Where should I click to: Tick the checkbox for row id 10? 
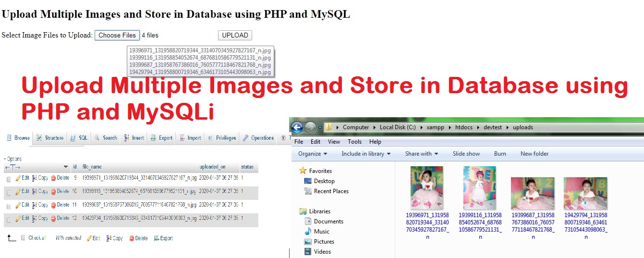pyautogui.click(x=9, y=192)
